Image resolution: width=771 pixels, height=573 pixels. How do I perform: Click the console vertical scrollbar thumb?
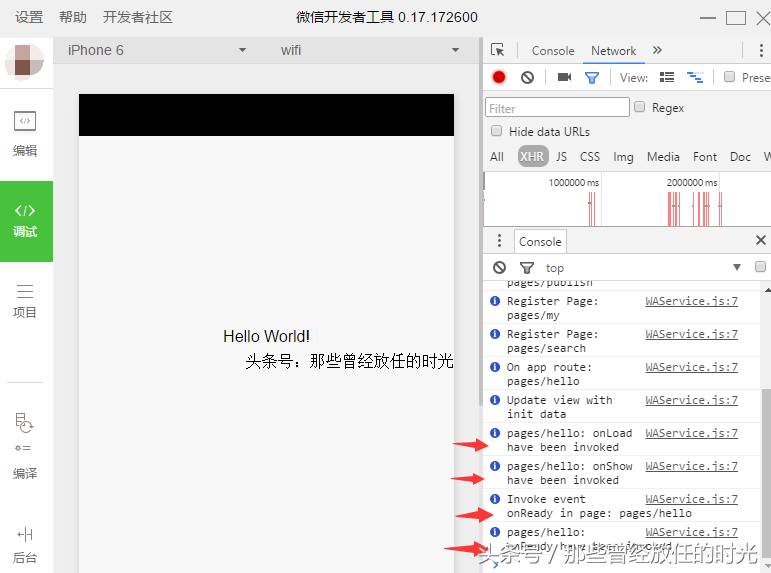tap(766, 473)
